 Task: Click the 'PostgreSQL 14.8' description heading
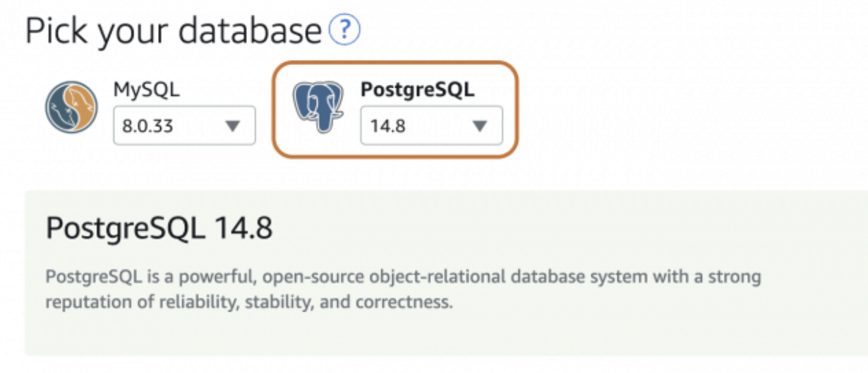(159, 229)
